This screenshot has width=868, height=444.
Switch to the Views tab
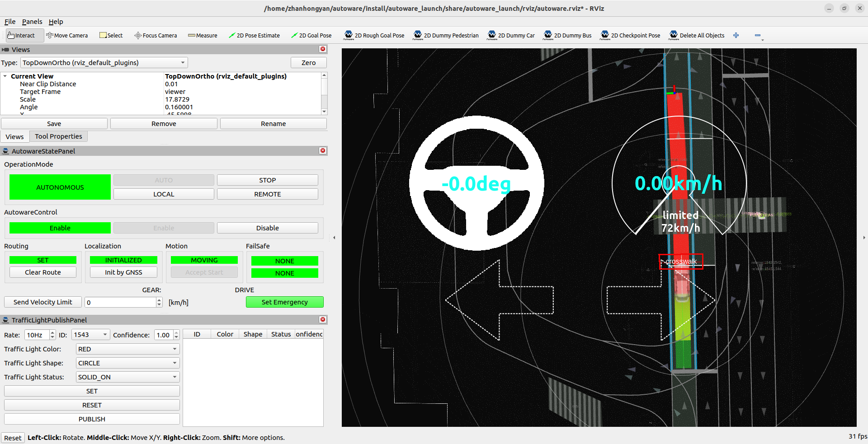coord(14,136)
